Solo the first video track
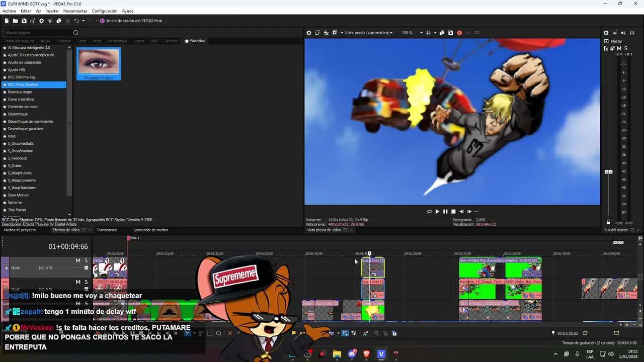Image resolution: width=644 pixels, height=362 pixels. coord(86,260)
